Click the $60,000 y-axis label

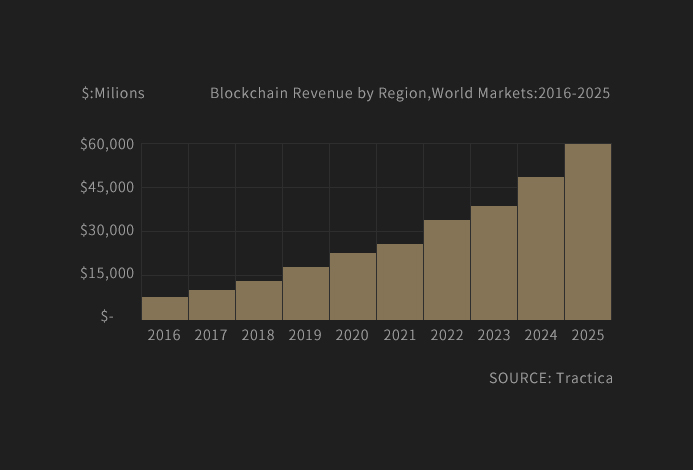pos(107,145)
